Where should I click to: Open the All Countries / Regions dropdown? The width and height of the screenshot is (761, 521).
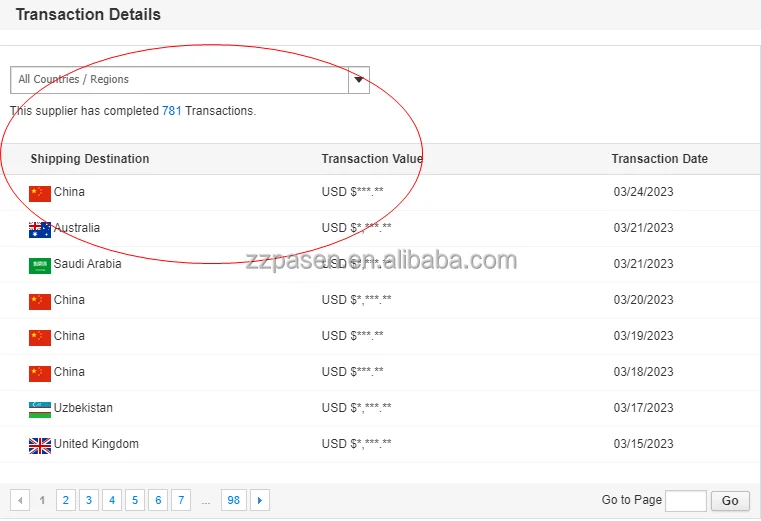[x=180, y=80]
